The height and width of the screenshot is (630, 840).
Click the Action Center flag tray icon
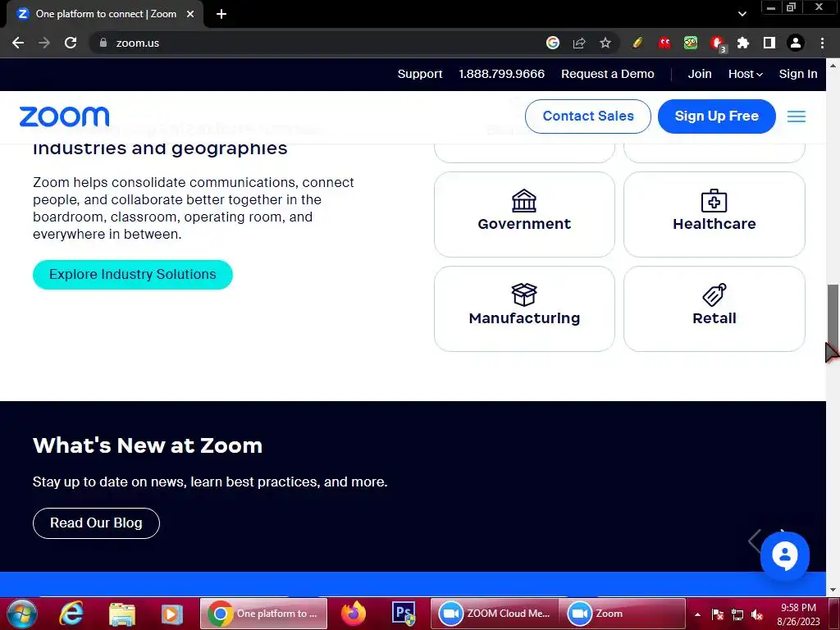point(717,614)
